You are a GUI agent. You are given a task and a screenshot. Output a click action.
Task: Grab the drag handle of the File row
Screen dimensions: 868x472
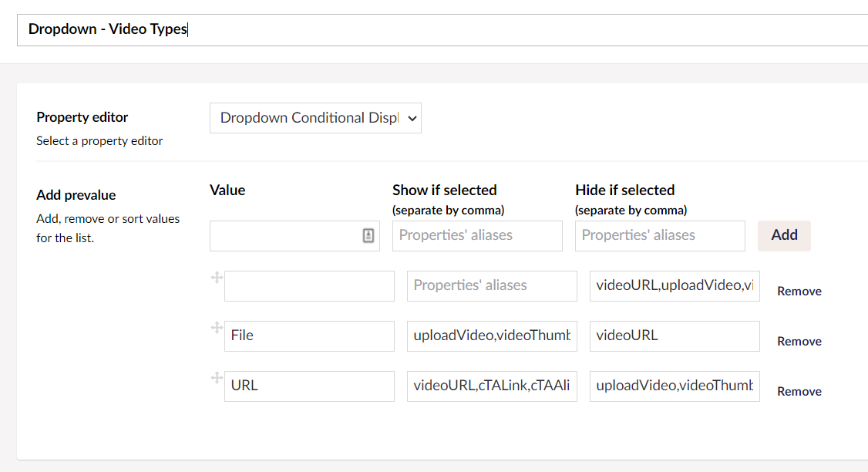click(x=217, y=328)
